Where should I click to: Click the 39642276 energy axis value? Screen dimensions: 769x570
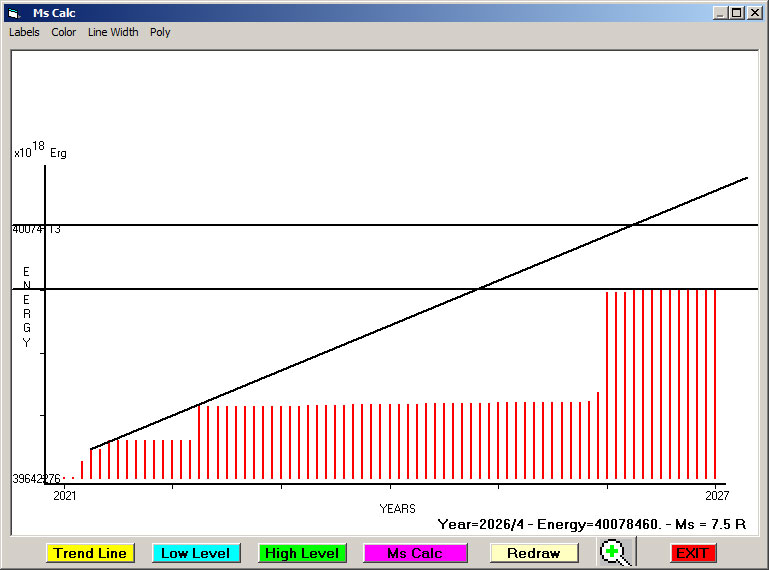36,479
